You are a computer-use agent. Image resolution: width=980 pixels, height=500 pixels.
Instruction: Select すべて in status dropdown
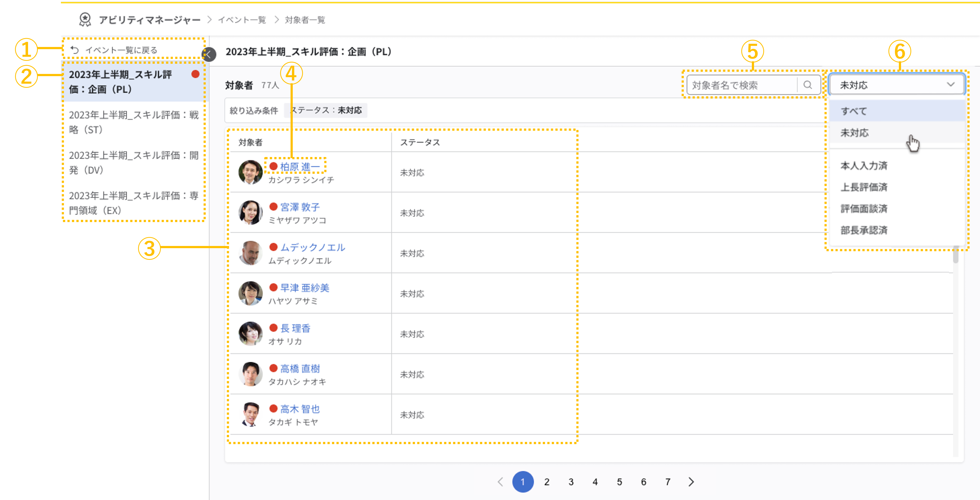(x=854, y=111)
